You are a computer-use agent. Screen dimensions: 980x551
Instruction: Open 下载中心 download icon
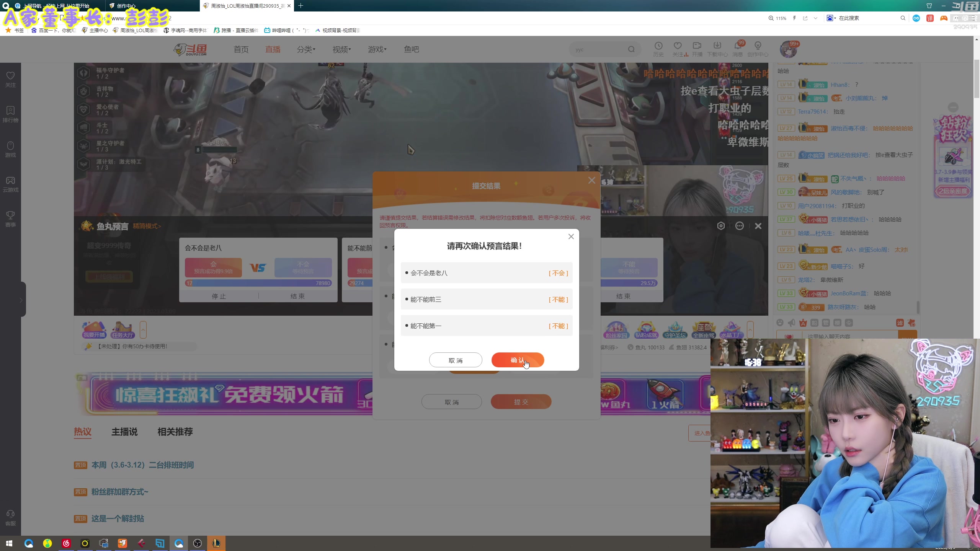(717, 49)
